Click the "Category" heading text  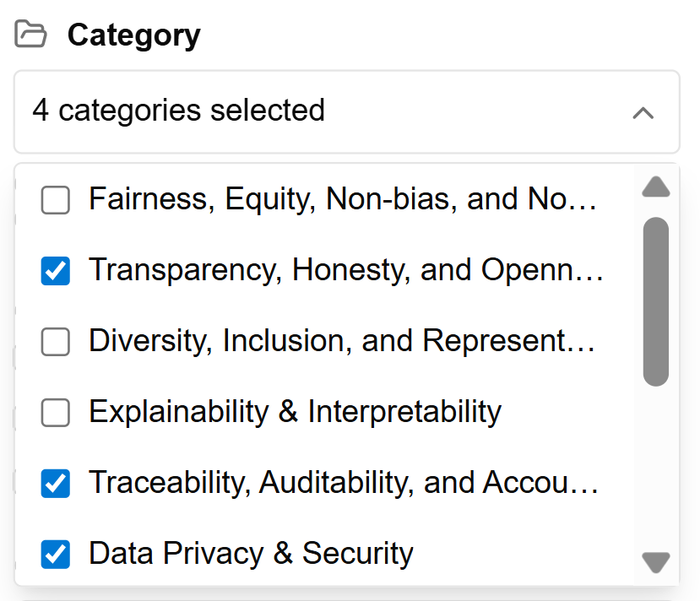[133, 35]
